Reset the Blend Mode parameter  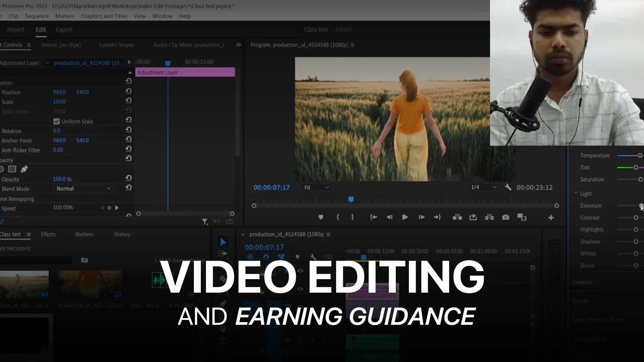click(x=128, y=188)
